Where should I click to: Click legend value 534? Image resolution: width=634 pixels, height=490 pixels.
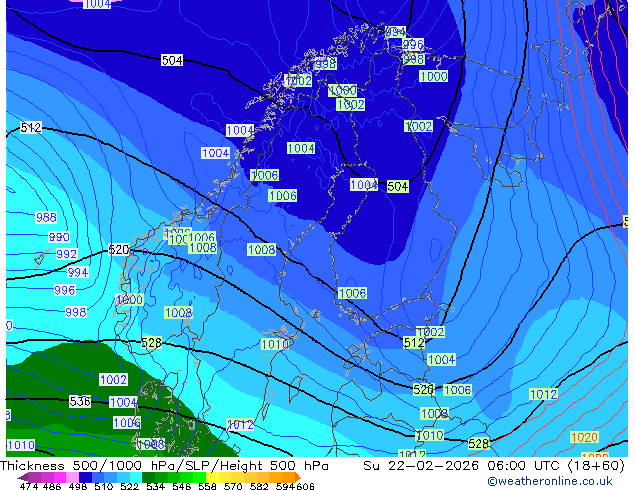pos(156,486)
